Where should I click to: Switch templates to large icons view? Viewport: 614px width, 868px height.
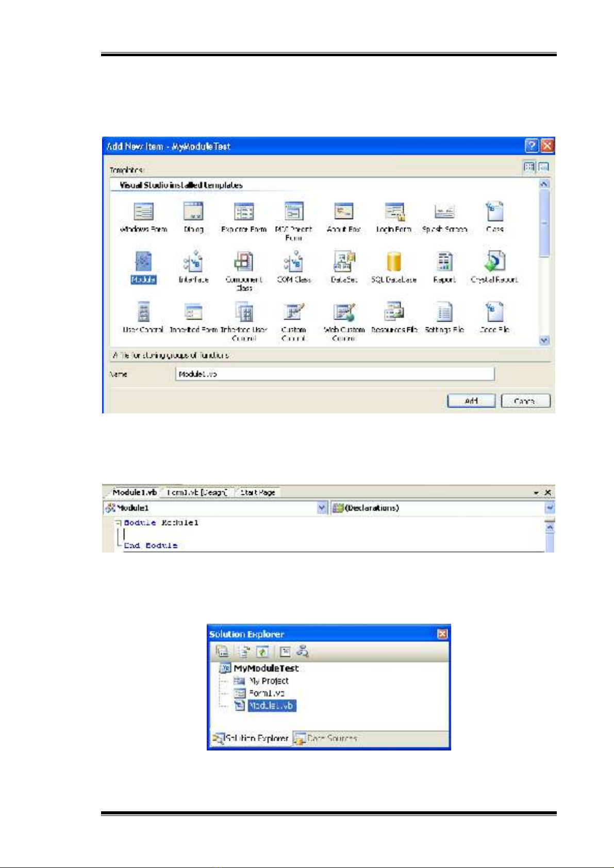[x=529, y=167]
